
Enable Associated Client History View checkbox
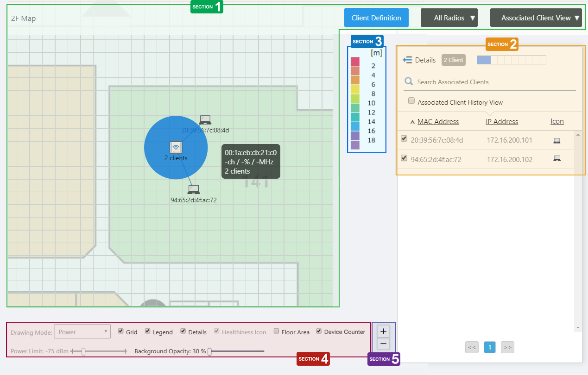411,101
